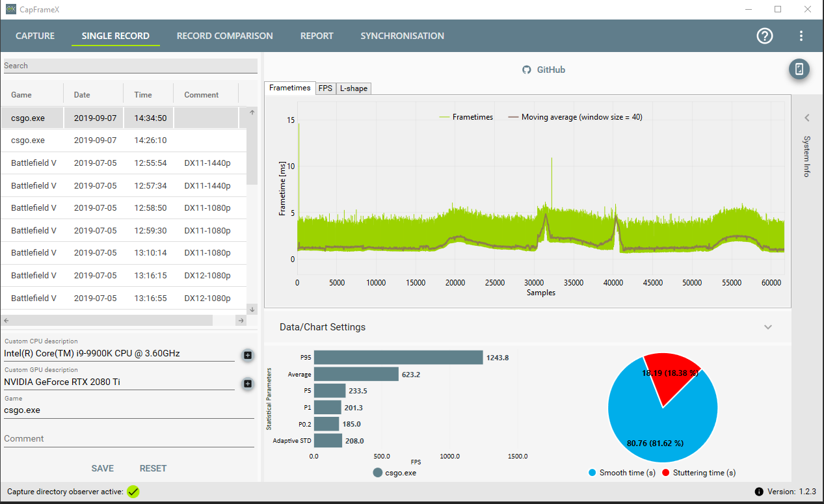Select Battlefield V record at 13:10:14

tap(124, 253)
